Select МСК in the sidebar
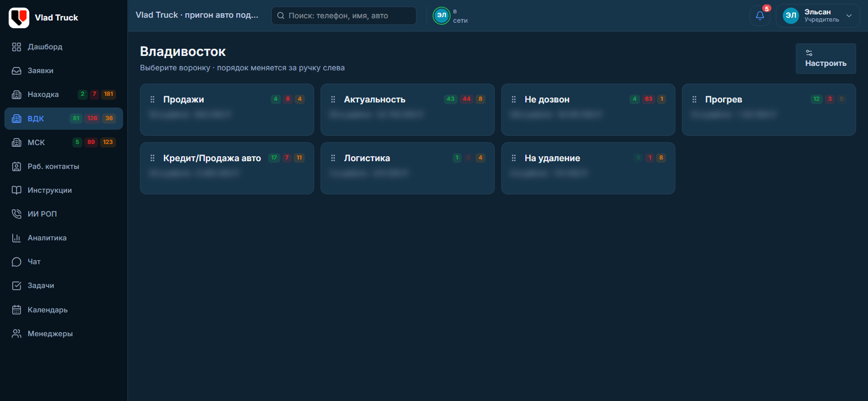 (64, 142)
